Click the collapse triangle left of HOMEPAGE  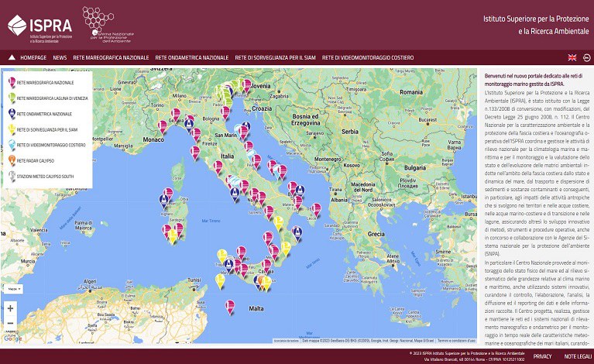(12, 57)
